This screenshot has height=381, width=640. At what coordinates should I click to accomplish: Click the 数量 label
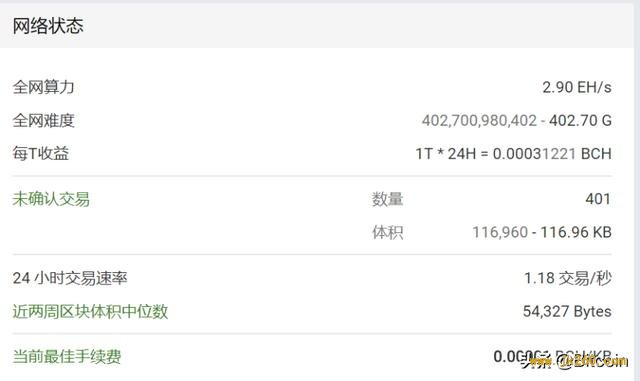click(x=387, y=199)
